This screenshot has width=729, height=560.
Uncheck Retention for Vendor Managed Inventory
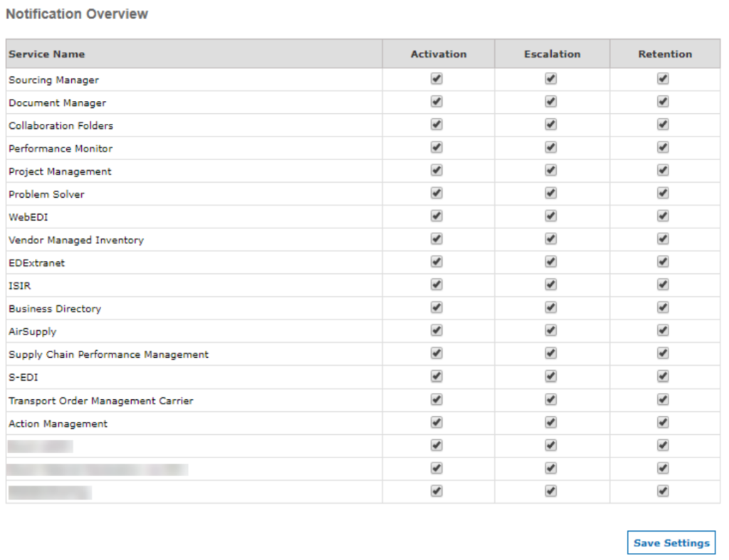663,239
